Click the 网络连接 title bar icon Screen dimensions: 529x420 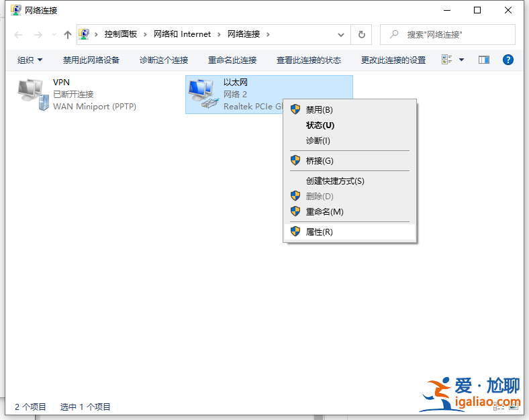(x=15, y=10)
